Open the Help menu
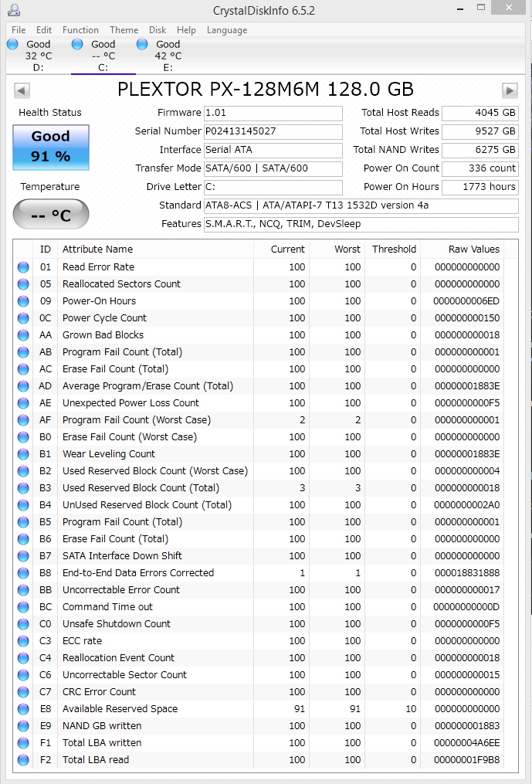Image resolution: width=532 pixels, height=784 pixels. tap(187, 30)
